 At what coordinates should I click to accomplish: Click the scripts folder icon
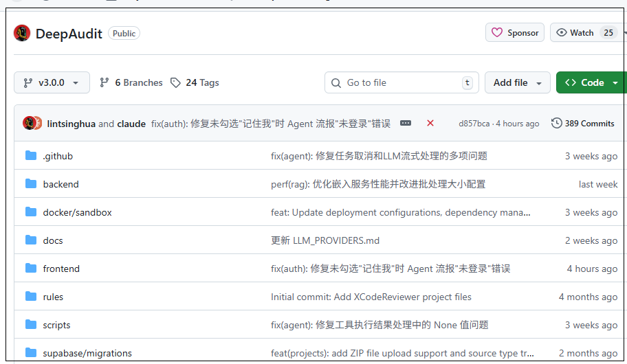[31, 324]
